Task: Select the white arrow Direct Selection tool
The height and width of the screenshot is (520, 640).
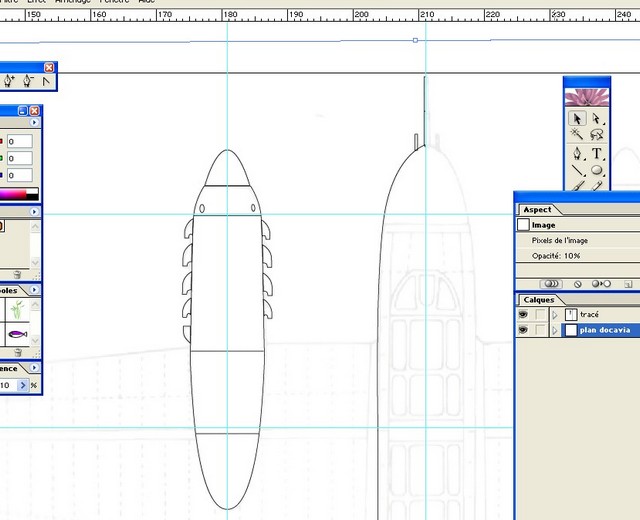Action: point(596,119)
